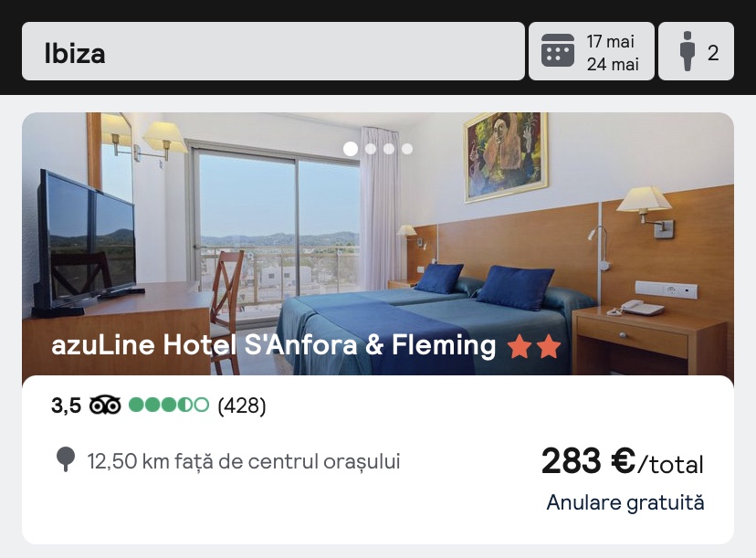The height and width of the screenshot is (558, 756).
Task: Click the location pin icon
Action: (66, 458)
